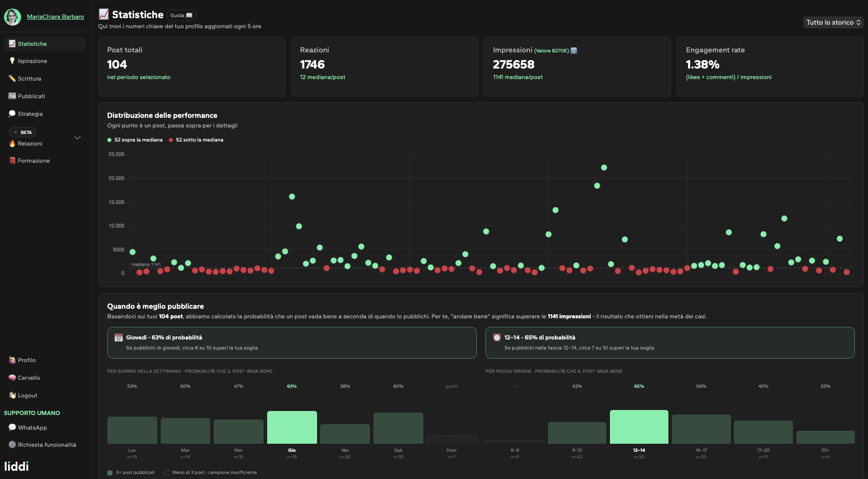Click the Mar weekday bar
868x479 pixels.
point(185,431)
